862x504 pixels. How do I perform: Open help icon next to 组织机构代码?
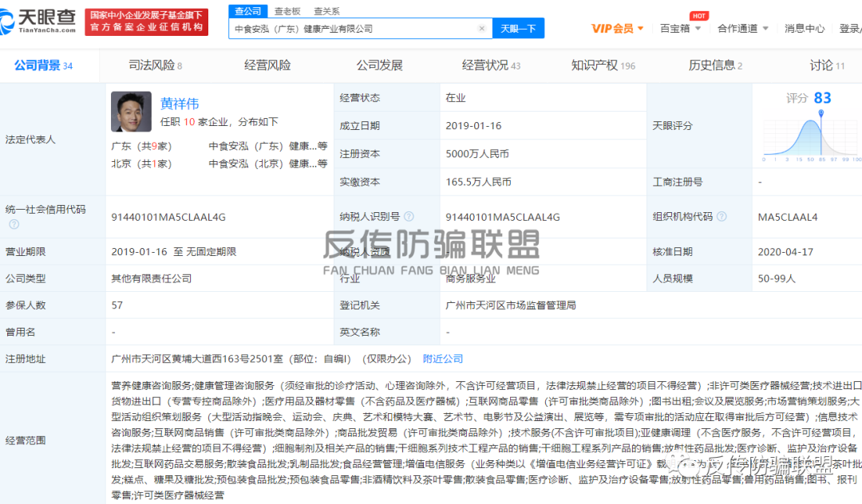coord(722,216)
